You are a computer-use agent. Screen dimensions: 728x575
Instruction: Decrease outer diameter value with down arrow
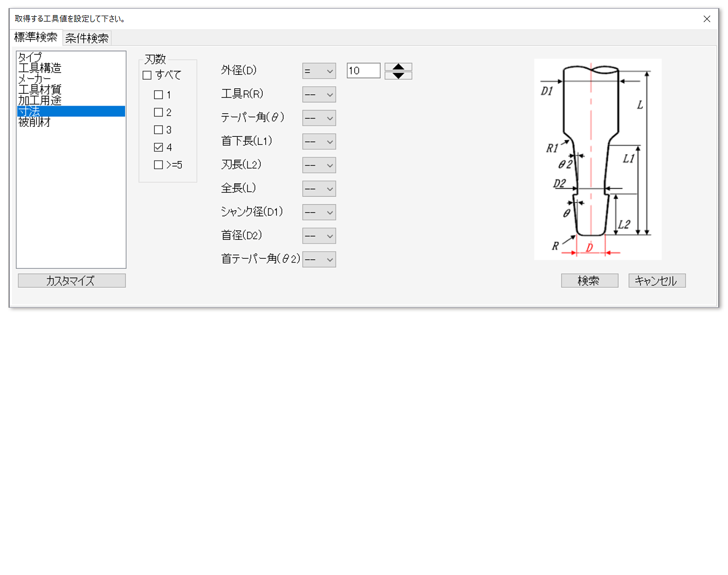coord(398,75)
